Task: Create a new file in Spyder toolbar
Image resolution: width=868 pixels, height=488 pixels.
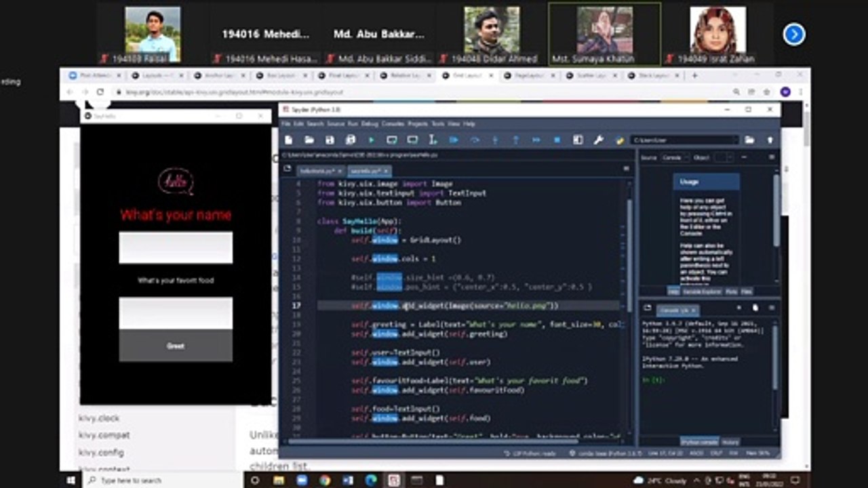Action: (288, 140)
